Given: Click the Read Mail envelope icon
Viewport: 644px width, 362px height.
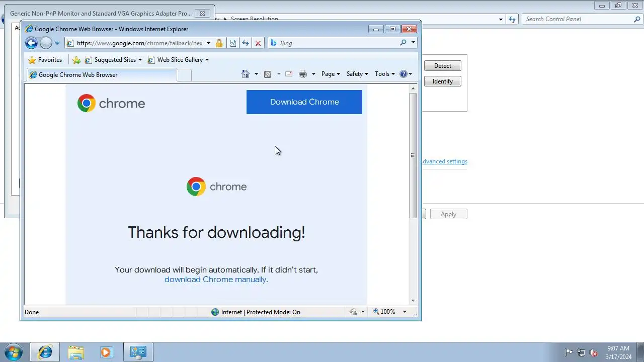Looking at the screenshot, I should 289,74.
